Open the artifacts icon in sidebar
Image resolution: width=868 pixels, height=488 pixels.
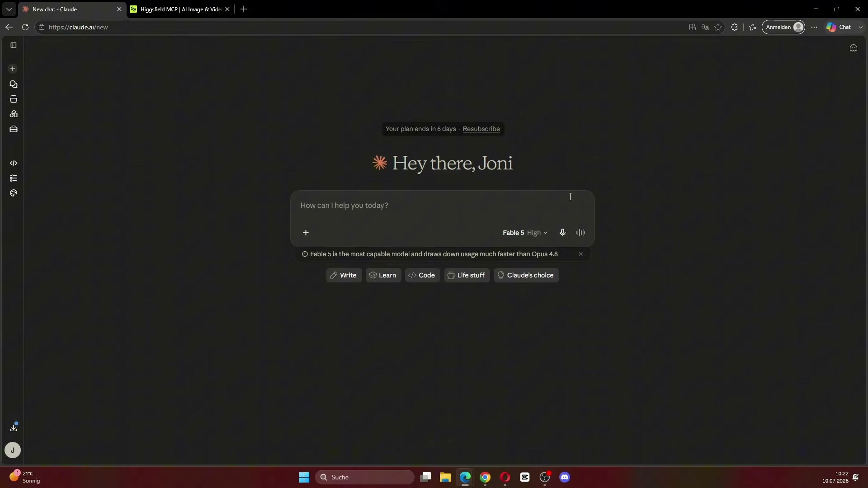(x=14, y=114)
